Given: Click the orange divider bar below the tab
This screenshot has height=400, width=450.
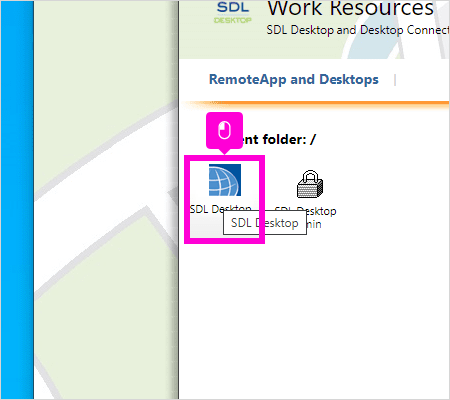Looking at the screenshot, I should point(315,105).
